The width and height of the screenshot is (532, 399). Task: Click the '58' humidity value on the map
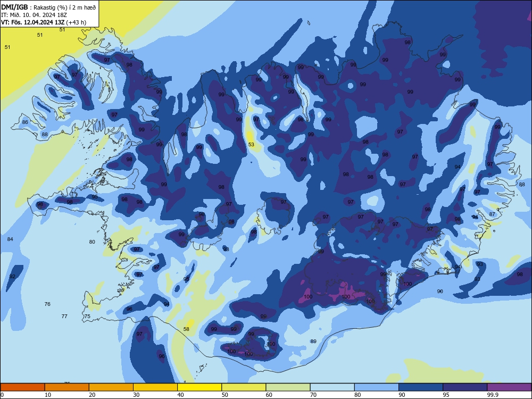[186, 329]
